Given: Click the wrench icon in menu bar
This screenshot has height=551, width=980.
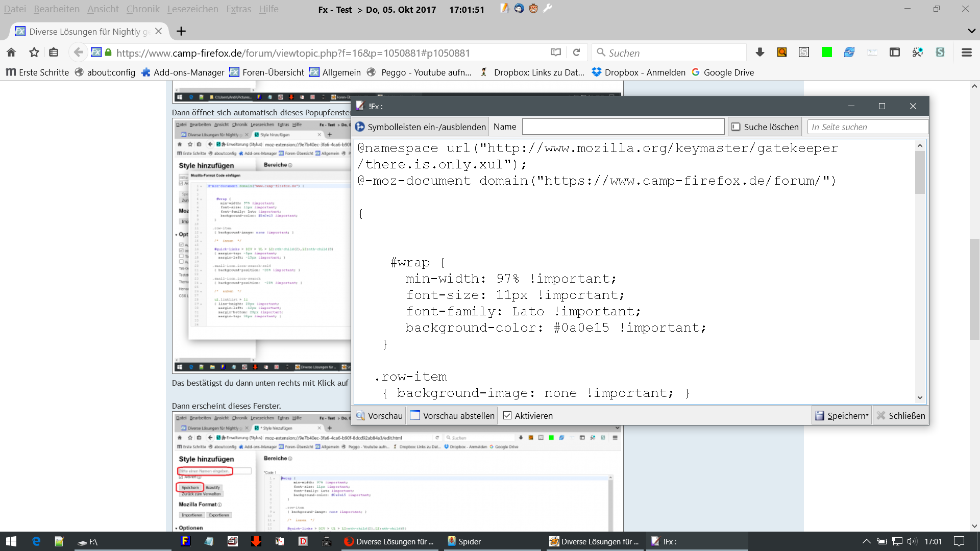Looking at the screenshot, I should pos(548,9).
